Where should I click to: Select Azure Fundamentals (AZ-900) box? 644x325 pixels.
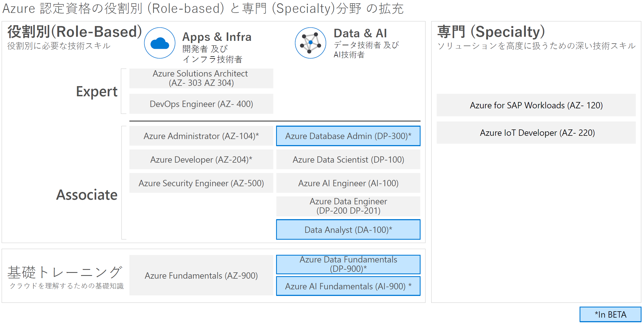click(201, 276)
